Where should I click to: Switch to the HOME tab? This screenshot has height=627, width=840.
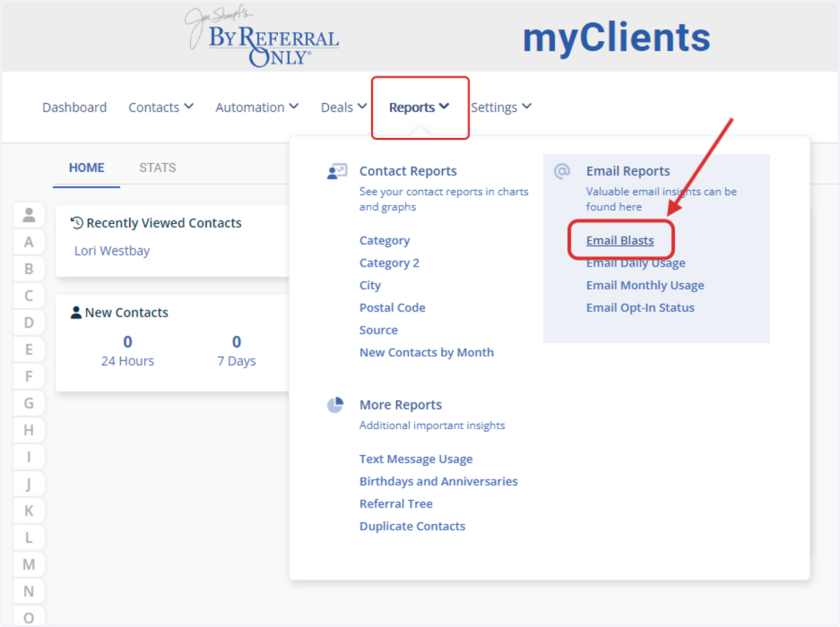click(87, 168)
